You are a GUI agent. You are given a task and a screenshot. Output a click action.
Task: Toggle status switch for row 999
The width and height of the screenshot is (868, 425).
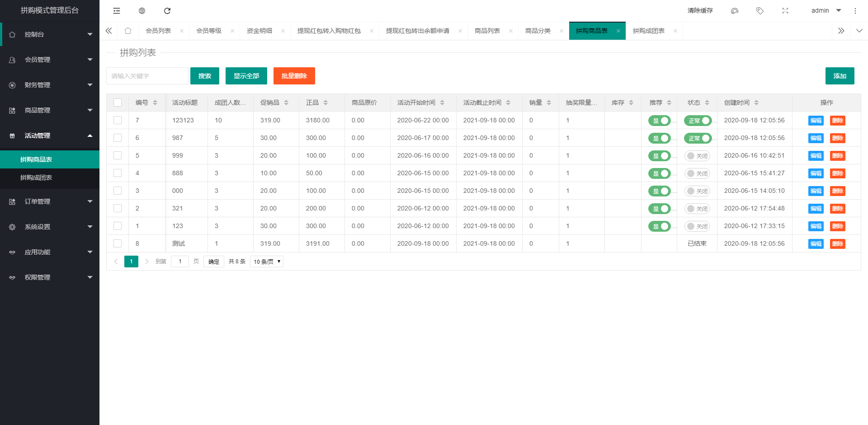[x=697, y=156]
